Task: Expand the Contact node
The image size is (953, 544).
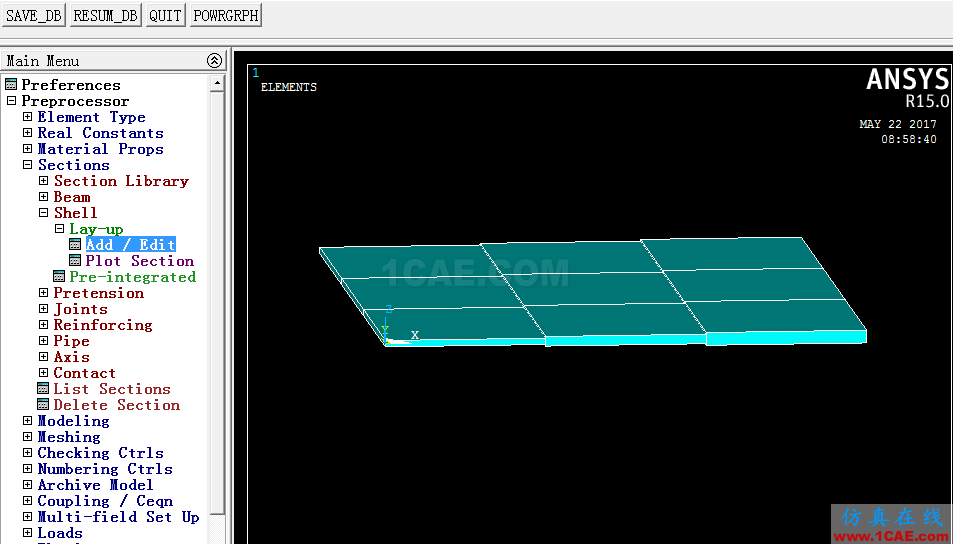Action: coord(44,373)
